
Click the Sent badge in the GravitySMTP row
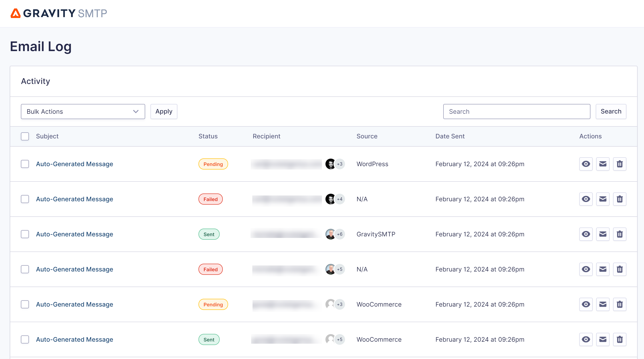coord(209,234)
